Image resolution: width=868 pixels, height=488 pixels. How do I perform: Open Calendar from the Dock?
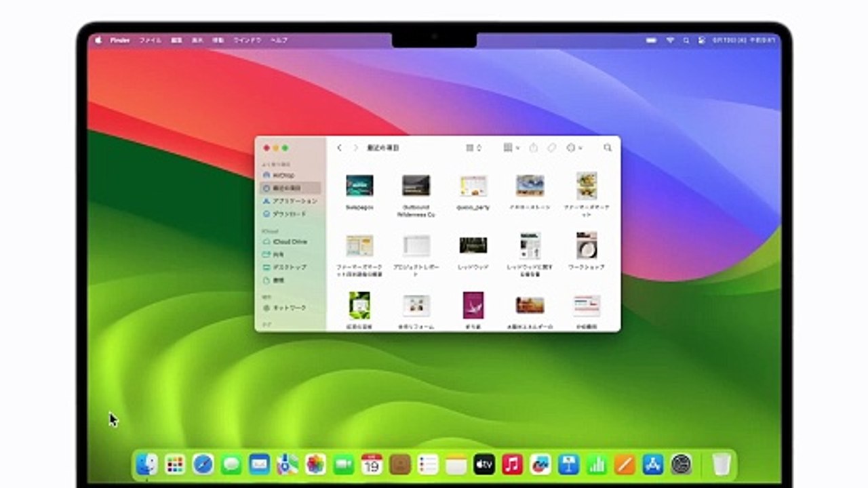(x=372, y=464)
